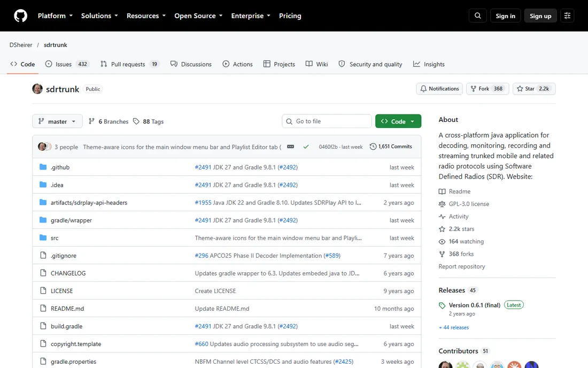Viewport: 588px width, 368px height.
Task: Open the 0460f2b commit hash link
Action: (328, 147)
